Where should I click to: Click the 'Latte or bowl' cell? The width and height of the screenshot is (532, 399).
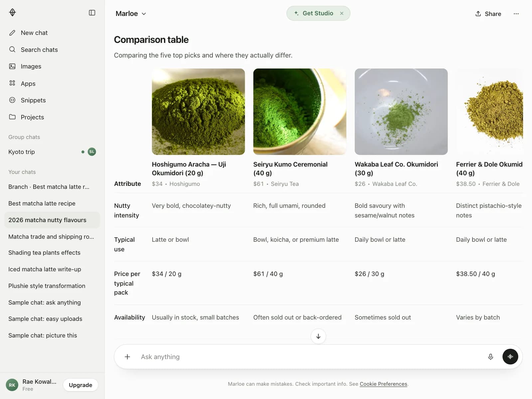click(x=170, y=240)
